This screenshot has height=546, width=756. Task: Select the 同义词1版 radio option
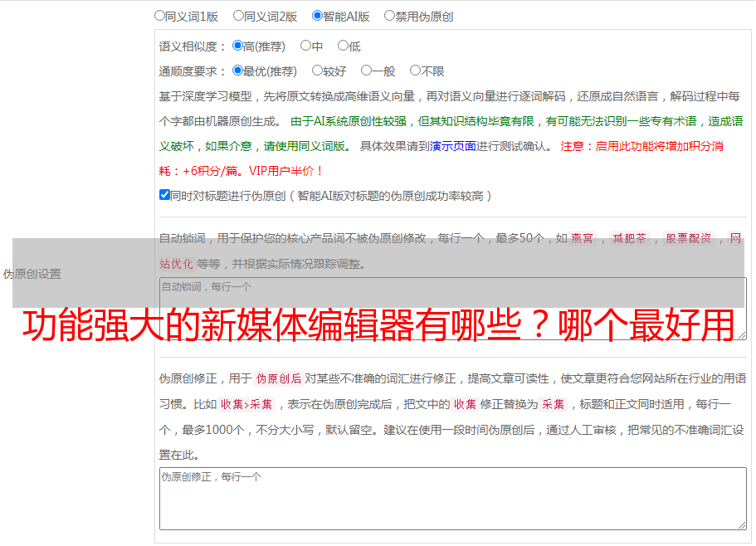pos(159,16)
